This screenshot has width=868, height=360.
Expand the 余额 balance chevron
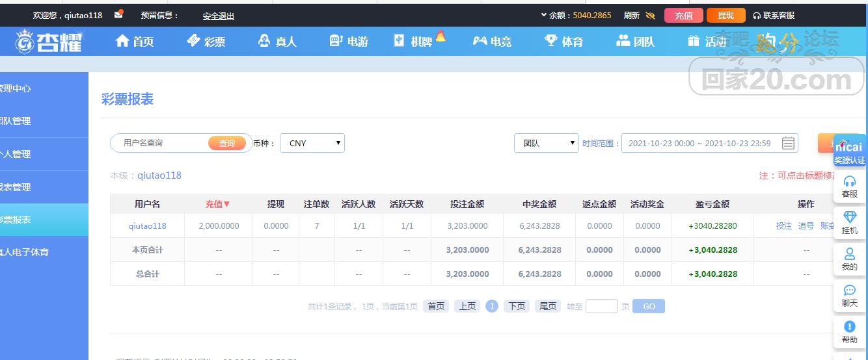point(544,15)
